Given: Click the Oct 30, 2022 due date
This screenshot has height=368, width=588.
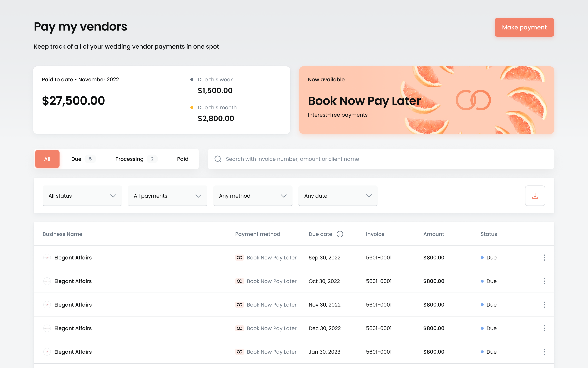Looking at the screenshot, I should pyautogui.click(x=324, y=281).
